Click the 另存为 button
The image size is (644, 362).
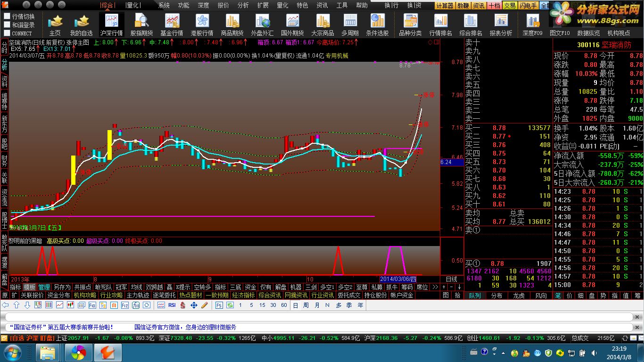point(62,287)
